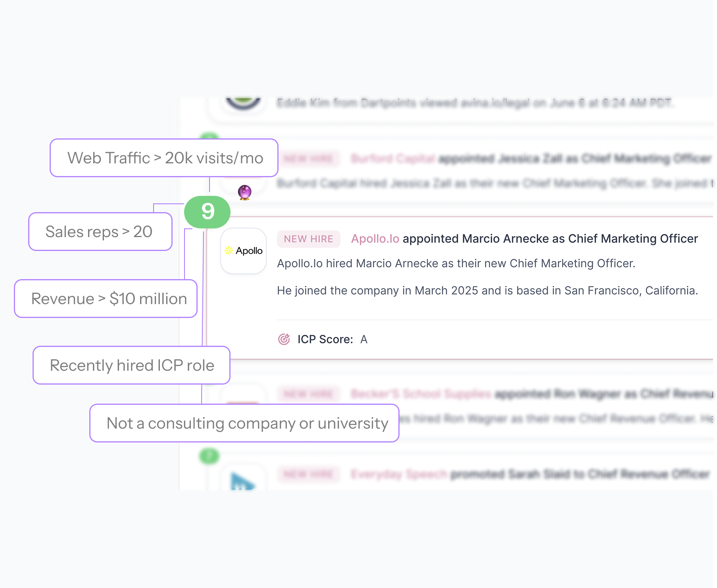Open the Everyday Speech company link
This screenshot has height=588, width=717.
click(399, 474)
